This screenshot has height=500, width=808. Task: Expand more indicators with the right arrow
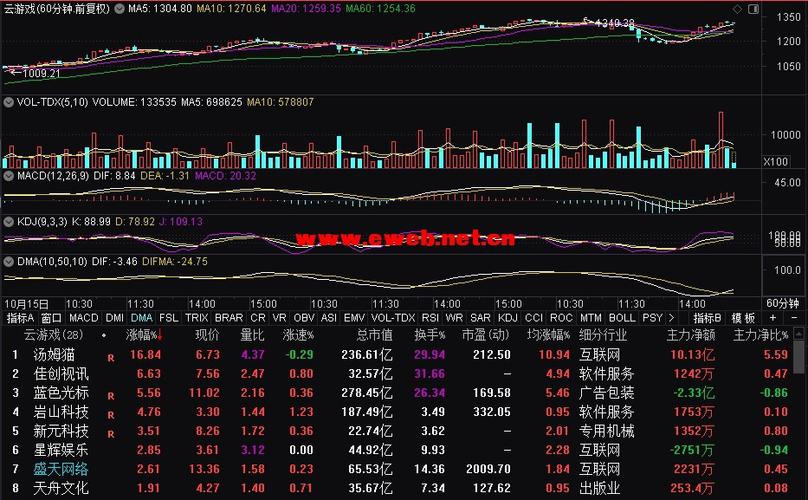point(671,318)
